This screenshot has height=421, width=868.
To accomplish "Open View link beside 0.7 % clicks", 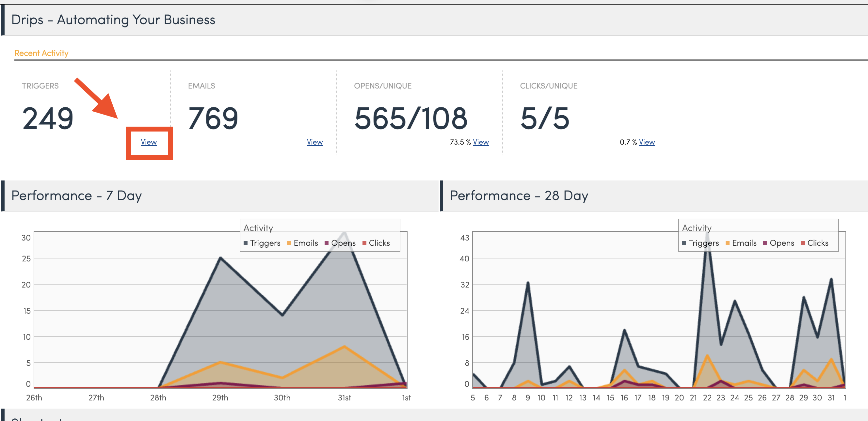I will click(x=647, y=142).
